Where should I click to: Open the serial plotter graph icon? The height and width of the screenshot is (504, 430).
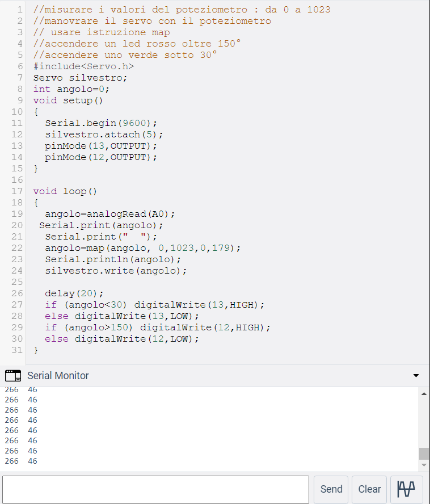tap(407, 489)
